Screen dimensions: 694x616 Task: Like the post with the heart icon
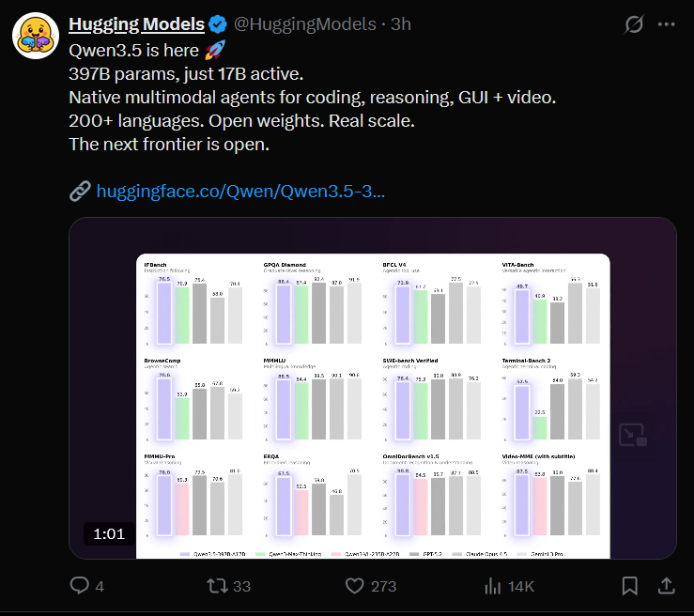point(354,586)
